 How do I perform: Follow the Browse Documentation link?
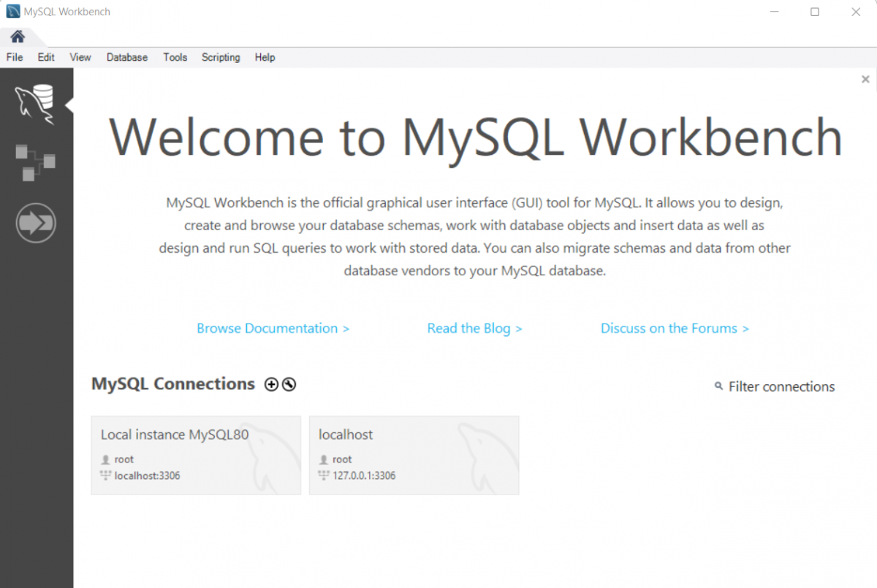pyautogui.click(x=273, y=328)
